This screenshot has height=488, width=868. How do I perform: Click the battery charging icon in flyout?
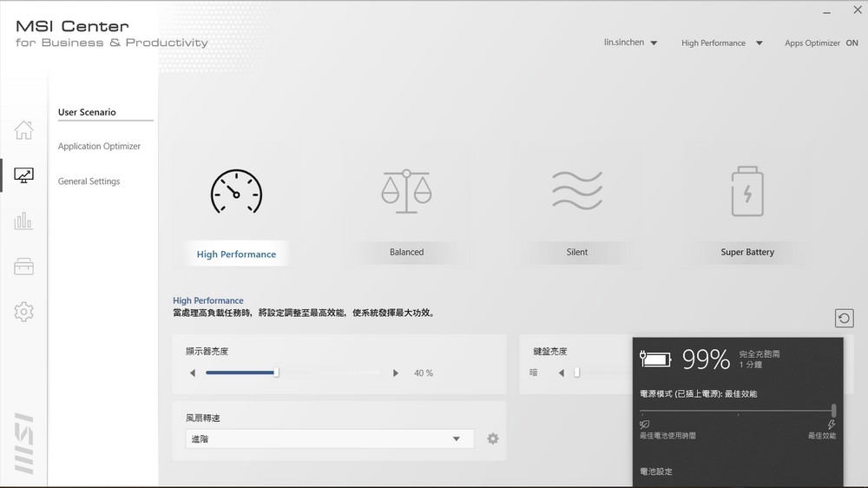(655, 359)
